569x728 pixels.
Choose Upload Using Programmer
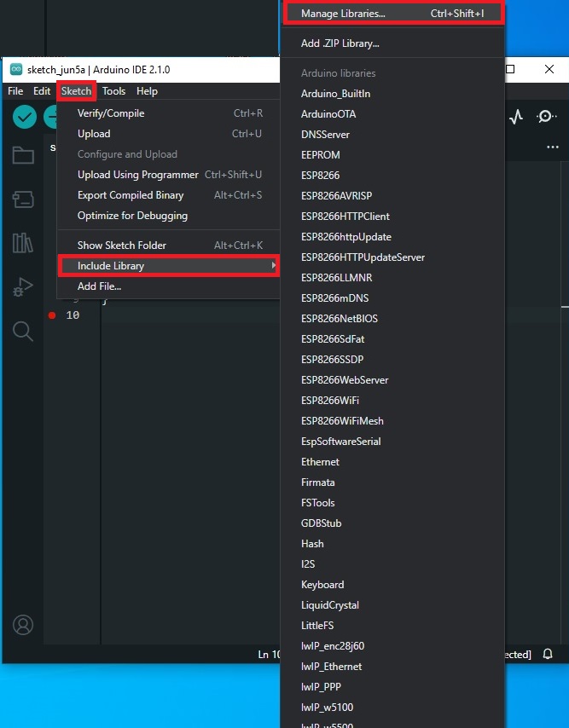[x=169, y=175]
